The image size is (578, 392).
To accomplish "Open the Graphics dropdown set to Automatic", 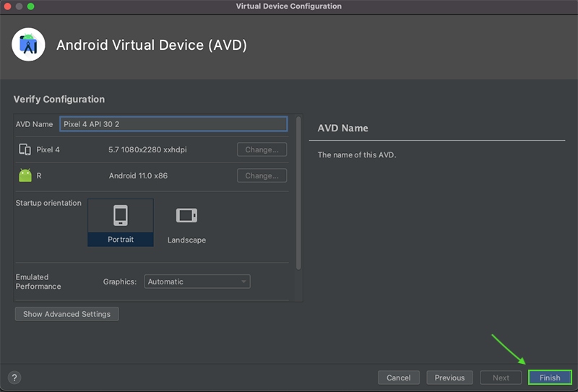I will click(197, 282).
